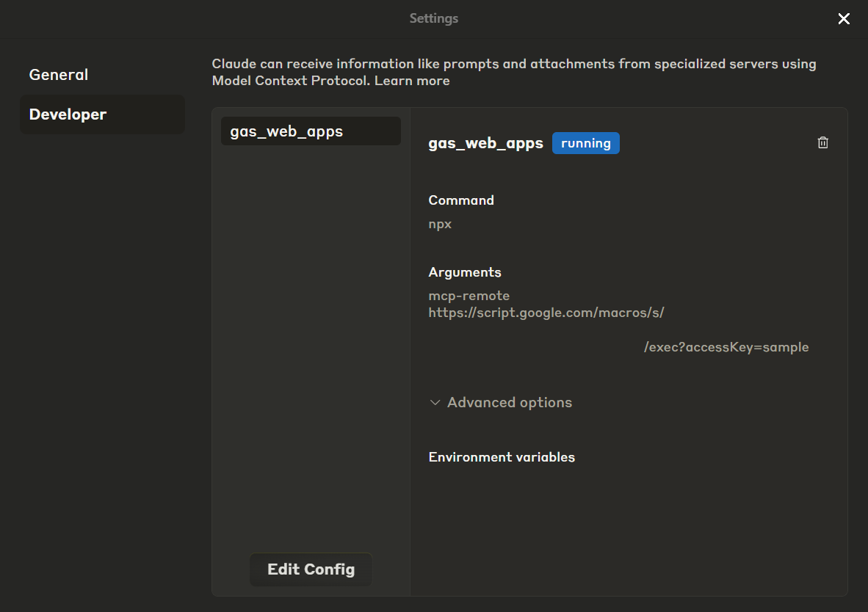Click the Settings title at top
Screen dimensions: 868x612
(434, 18)
